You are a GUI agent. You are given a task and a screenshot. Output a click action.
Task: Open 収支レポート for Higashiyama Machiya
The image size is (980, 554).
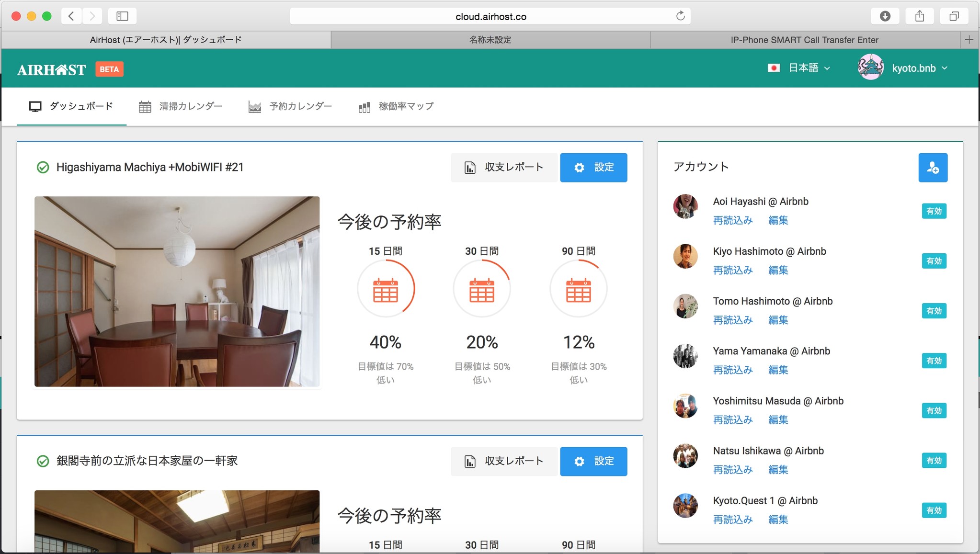tap(504, 167)
